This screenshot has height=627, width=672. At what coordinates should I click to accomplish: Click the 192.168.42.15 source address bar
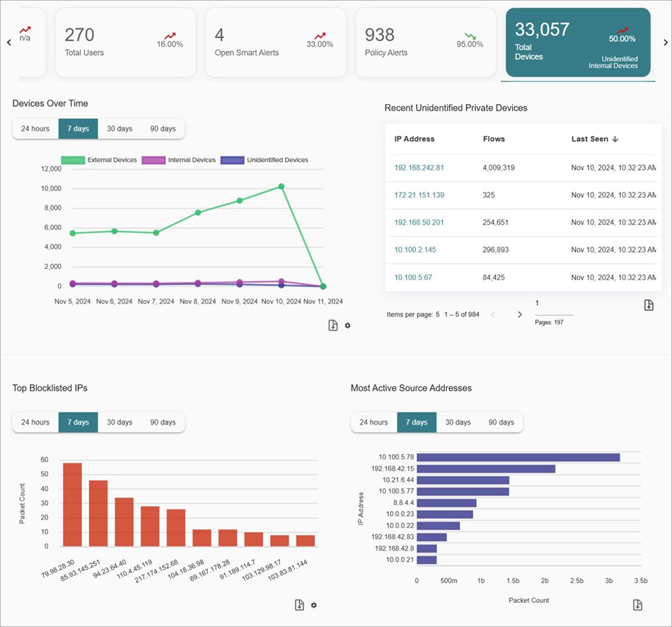coord(486,468)
